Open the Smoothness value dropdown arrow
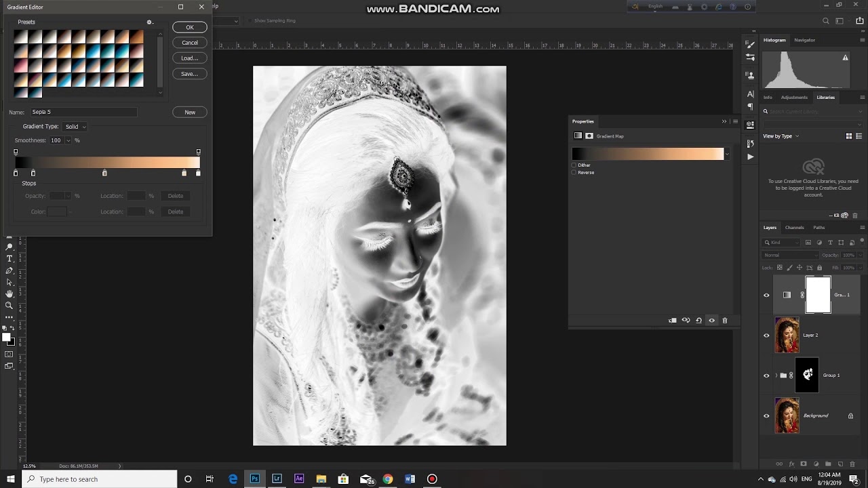The image size is (868, 488). pos(68,140)
